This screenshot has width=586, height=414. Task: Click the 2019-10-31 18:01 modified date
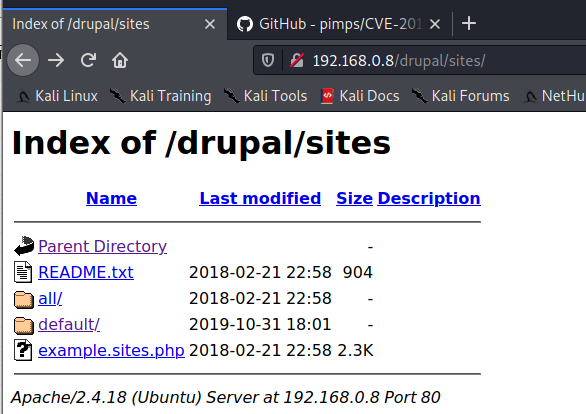260,324
